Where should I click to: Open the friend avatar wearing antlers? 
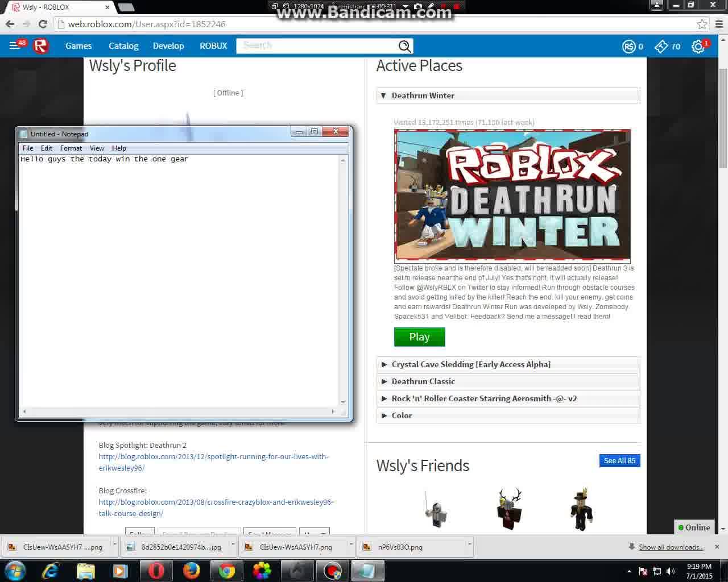(x=509, y=509)
